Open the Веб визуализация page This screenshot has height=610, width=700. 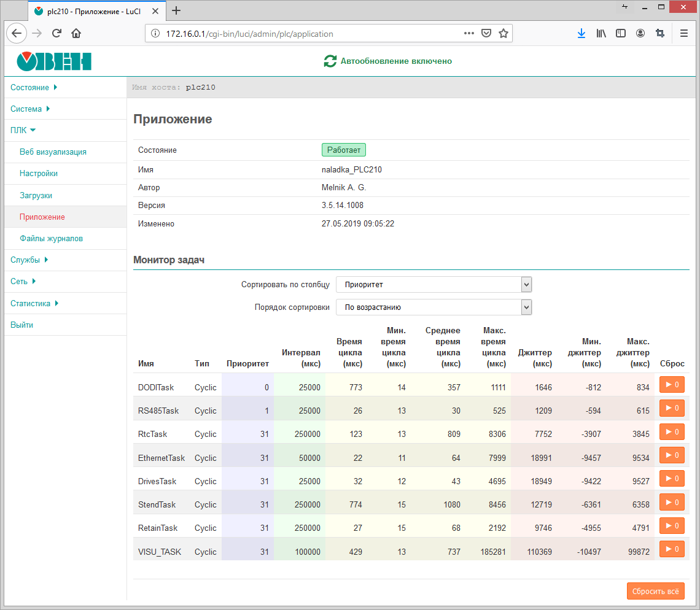pyautogui.click(x=53, y=152)
